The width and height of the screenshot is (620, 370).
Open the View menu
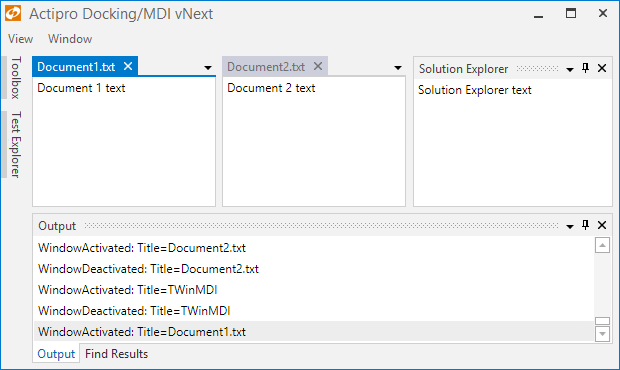coord(21,39)
